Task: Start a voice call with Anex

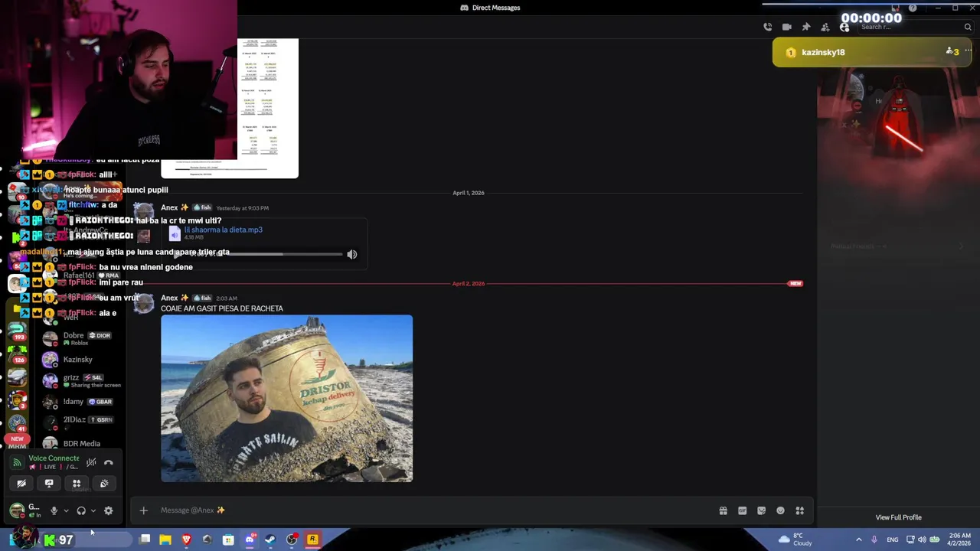Action: tap(767, 27)
